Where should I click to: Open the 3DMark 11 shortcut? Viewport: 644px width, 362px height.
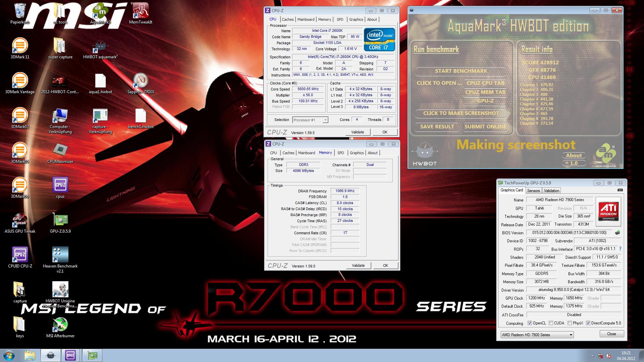20,48
